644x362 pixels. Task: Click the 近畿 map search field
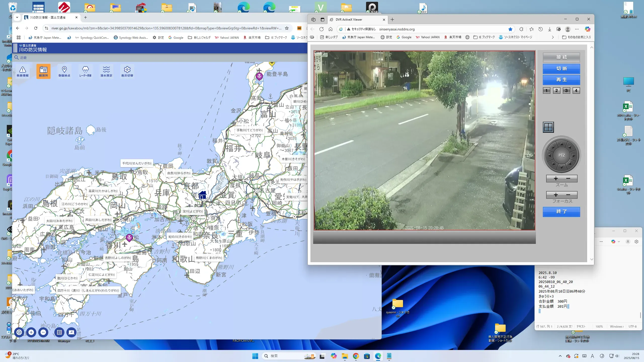23,58
